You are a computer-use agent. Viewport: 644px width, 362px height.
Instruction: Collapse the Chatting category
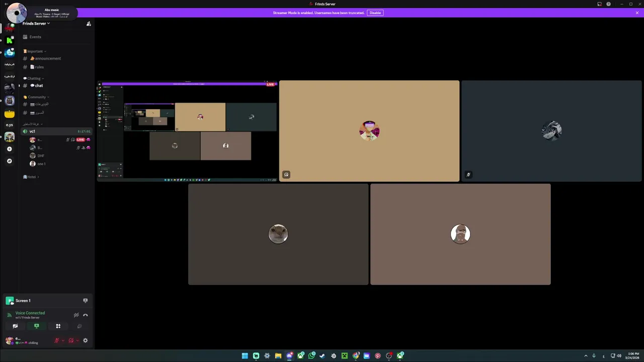click(x=34, y=78)
